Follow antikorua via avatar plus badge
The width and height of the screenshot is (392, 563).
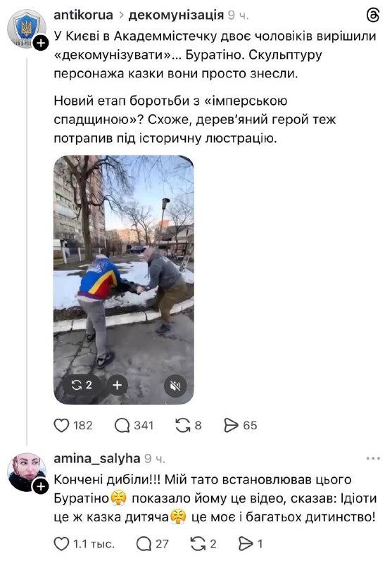(41, 43)
